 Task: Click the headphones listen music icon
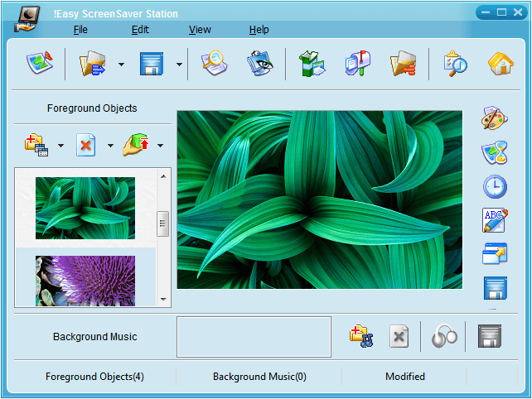[444, 336]
